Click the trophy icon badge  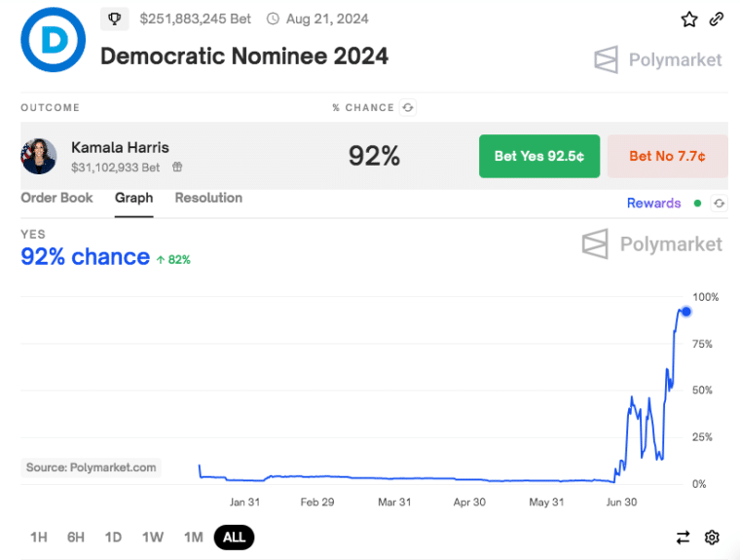[x=114, y=19]
